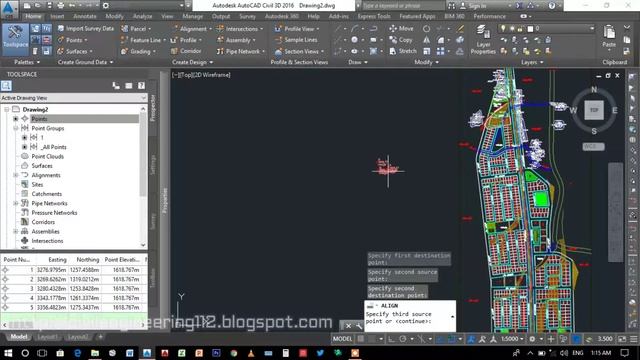Click layer 0 color swatch
The image size is (640, 360).
(x=530, y=29)
